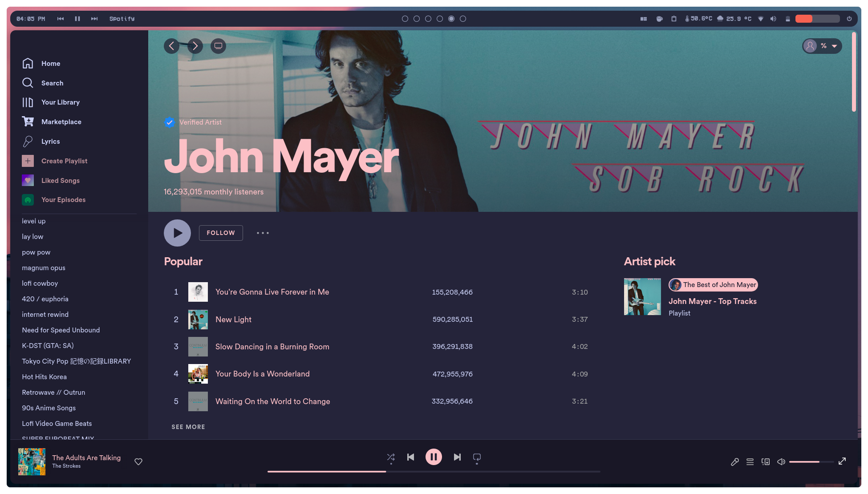This screenshot has height=494, width=868.
Task: Open John Mayer - Top Tracks playlist
Action: (712, 301)
